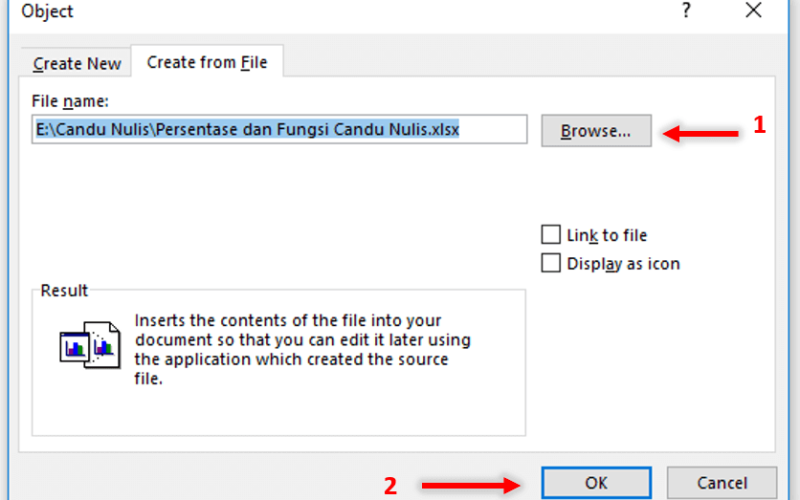Viewport: 800px width, 500px height.
Task: Select the Create from File tab
Action: click(x=207, y=62)
